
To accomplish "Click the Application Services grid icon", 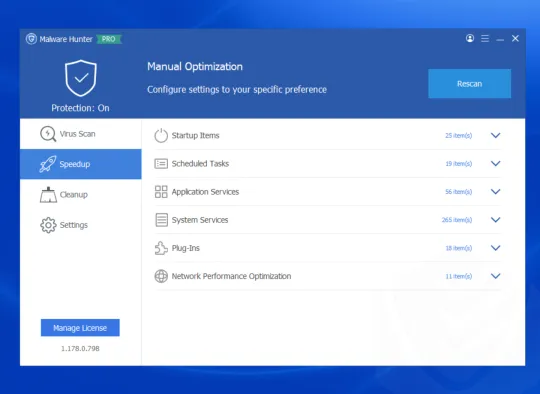I will (x=161, y=192).
